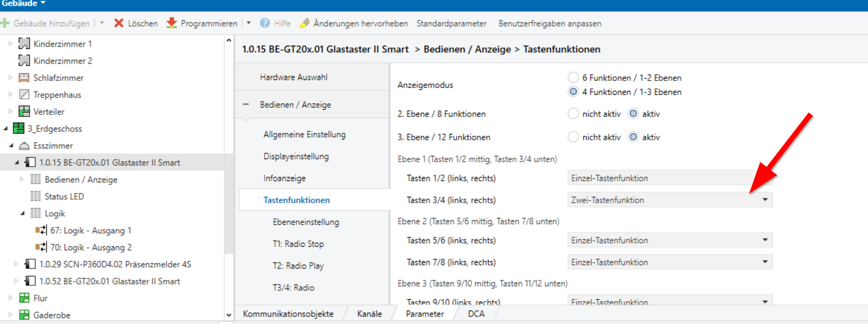This screenshot has width=868, height=324.
Task: Open the Tasten 7/8 function dropdown
Action: (670, 262)
